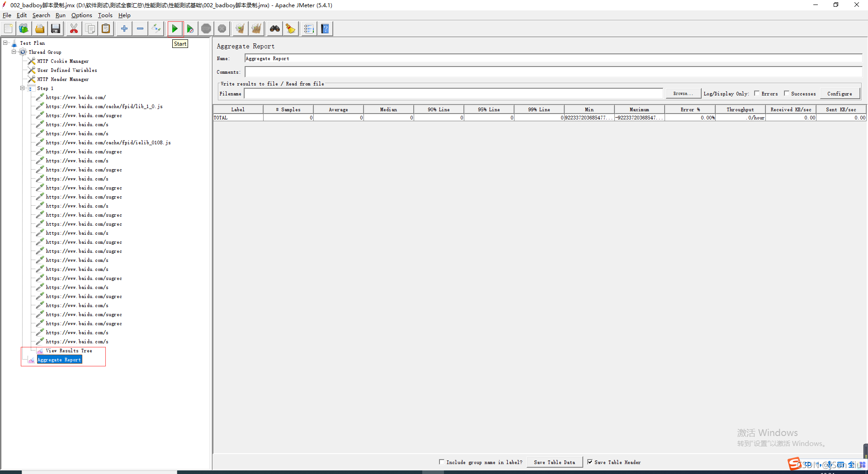Open the File menu
Viewport: 868px width, 474px height.
tap(7, 15)
